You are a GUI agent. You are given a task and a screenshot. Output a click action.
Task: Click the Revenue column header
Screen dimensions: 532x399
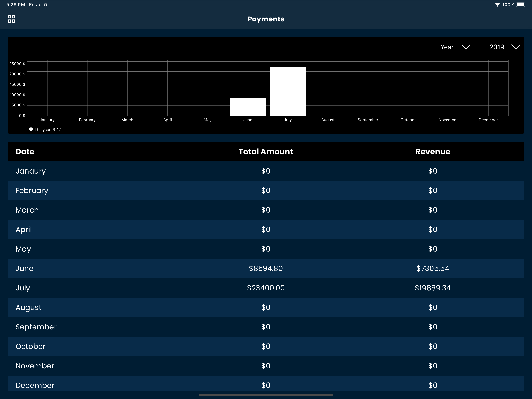pos(432,152)
